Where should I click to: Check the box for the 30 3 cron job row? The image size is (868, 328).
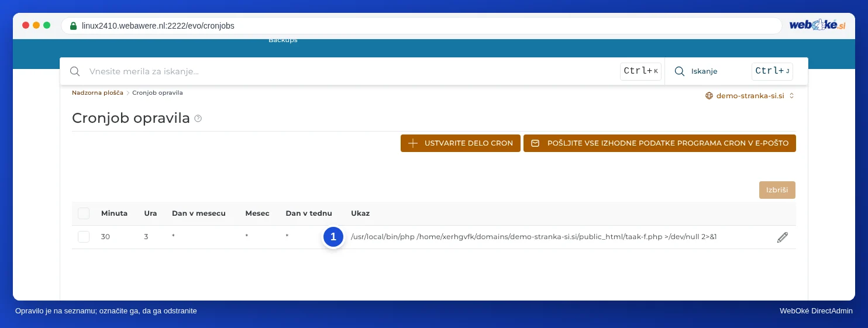pyautogui.click(x=84, y=237)
